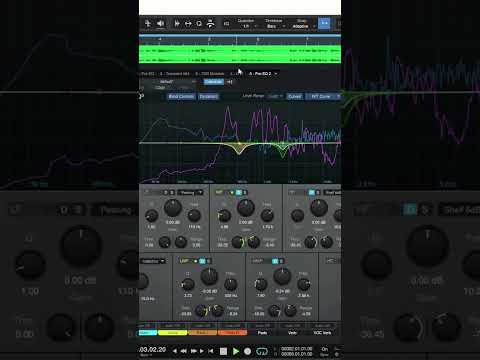Click the high-cut curve icon at bottom right

[330, 261]
